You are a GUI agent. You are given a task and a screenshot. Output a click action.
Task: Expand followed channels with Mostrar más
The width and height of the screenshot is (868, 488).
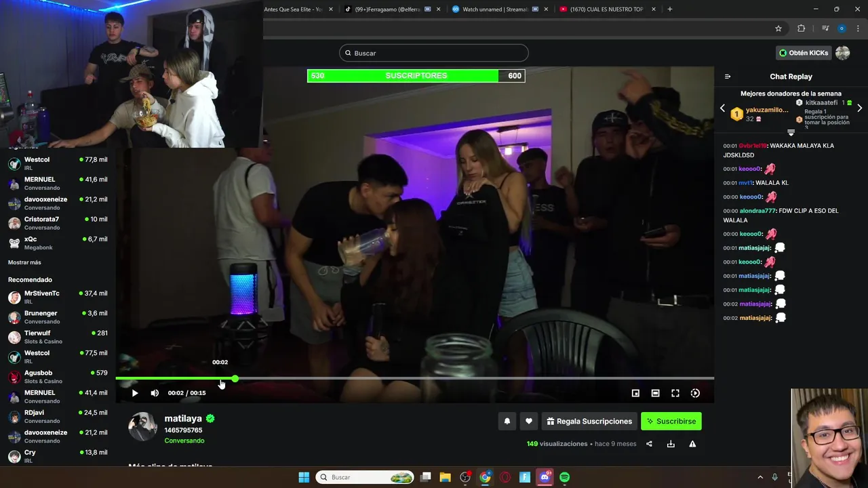point(24,262)
